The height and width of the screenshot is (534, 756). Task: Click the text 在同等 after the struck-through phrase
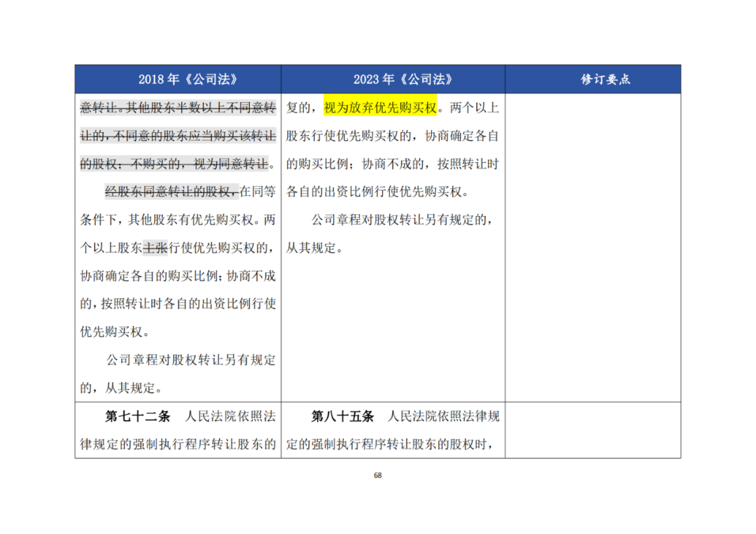coord(258,192)
